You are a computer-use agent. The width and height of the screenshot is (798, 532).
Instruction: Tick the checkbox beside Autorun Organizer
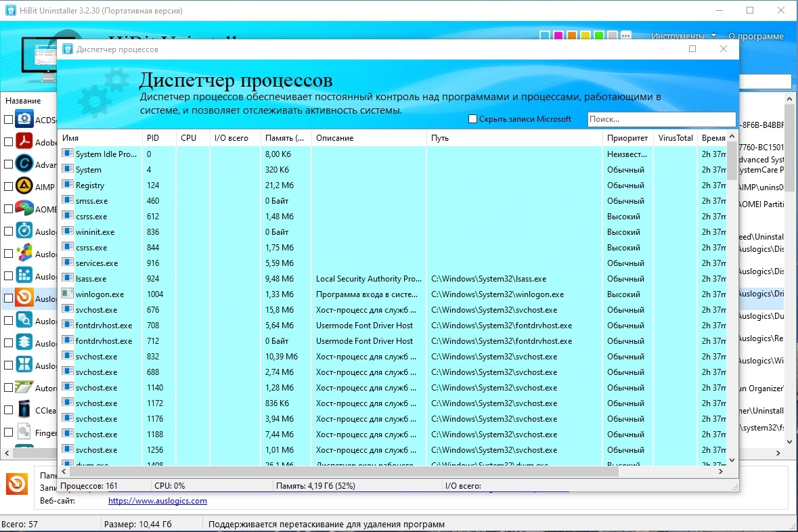tap(8, 387)
